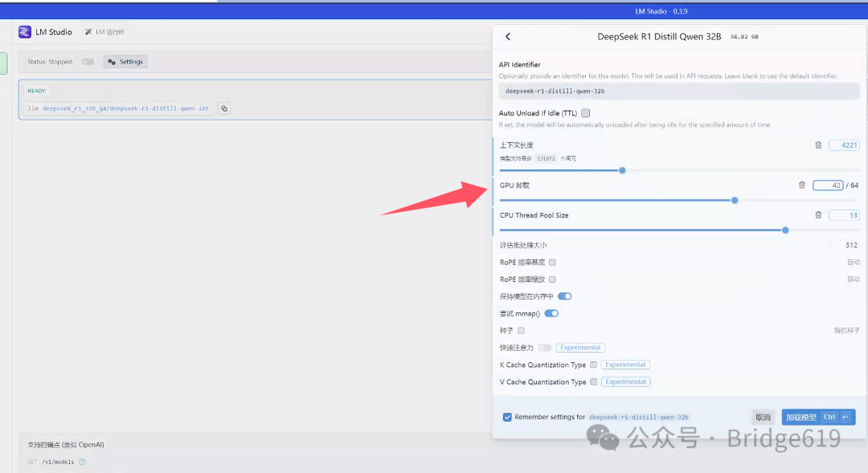Image resolution: width=868 pixels, height=473 pixels.
Task: Toggle the server Status switch
Action: [88, 61]
